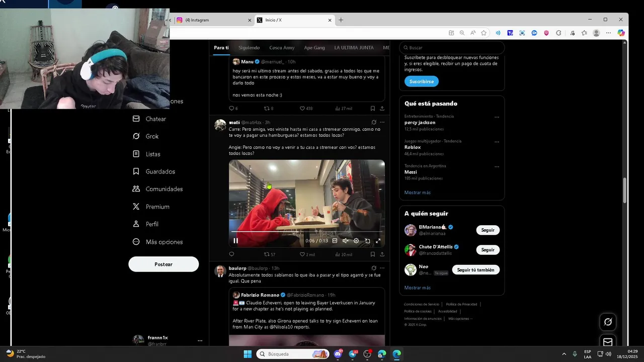644x362 pixels.
Task: Unmute the video with the speaker icon
Action: (345, 241)
